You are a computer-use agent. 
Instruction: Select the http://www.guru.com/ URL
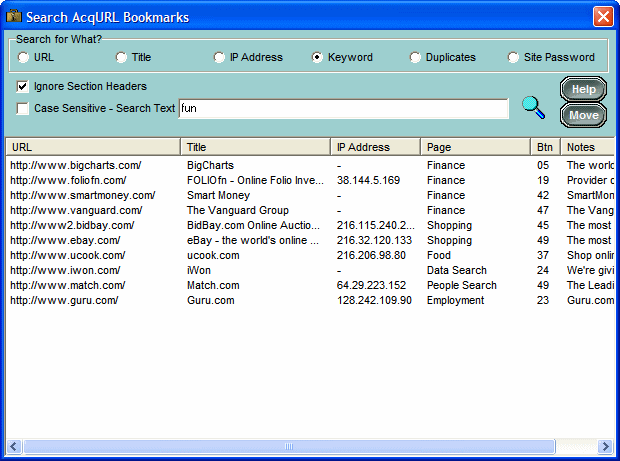pyautogui.click(x=64, y=300)
